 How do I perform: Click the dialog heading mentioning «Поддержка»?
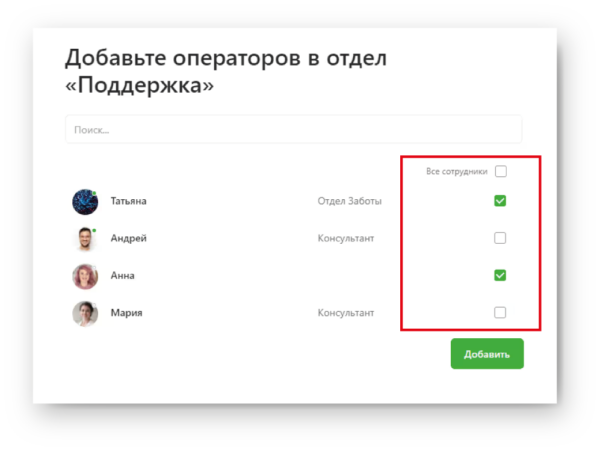pos(226,71)
